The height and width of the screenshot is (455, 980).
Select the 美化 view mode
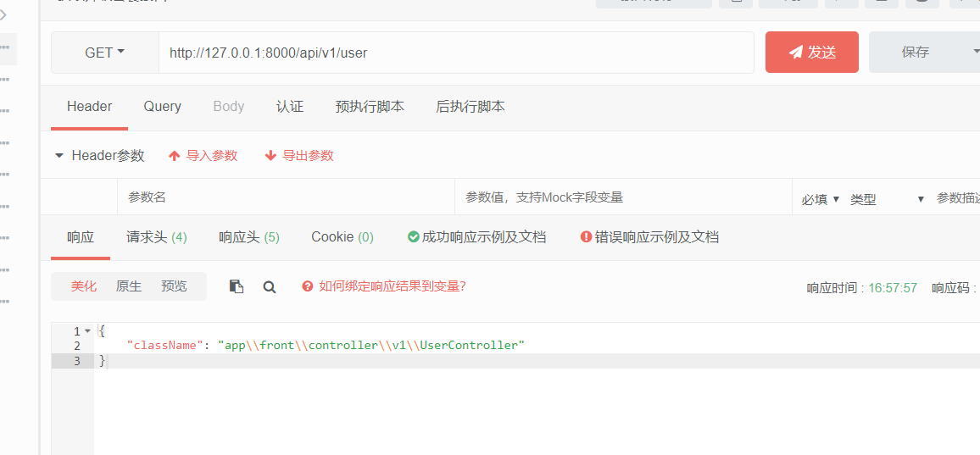[x=84, y=287]
